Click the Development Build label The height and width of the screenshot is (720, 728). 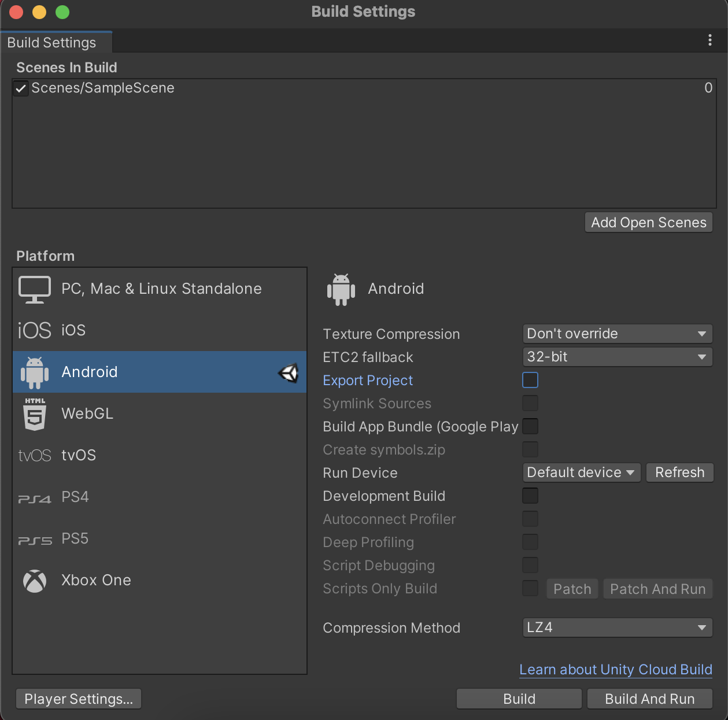point(384,496)
